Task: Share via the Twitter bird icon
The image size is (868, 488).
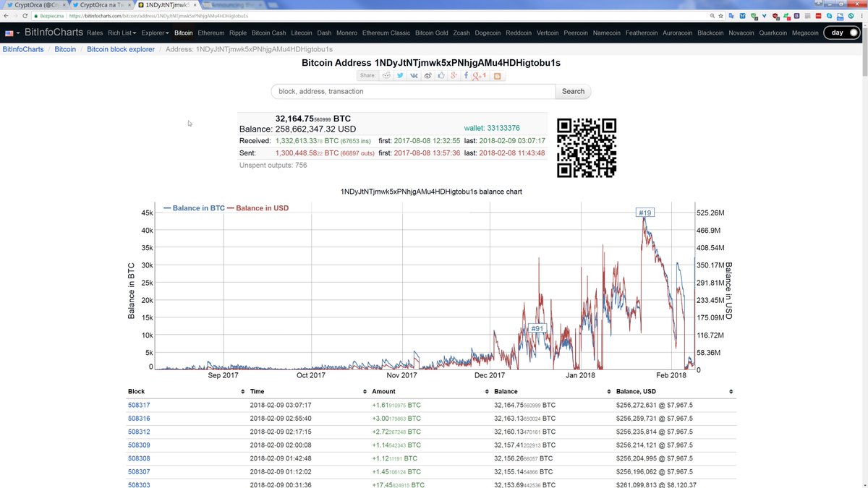Action: [x=400, y=75]
